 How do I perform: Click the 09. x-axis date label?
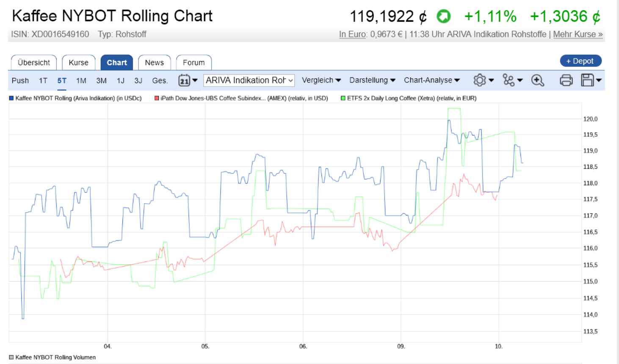pyautogui.click(x=401, y=346)
